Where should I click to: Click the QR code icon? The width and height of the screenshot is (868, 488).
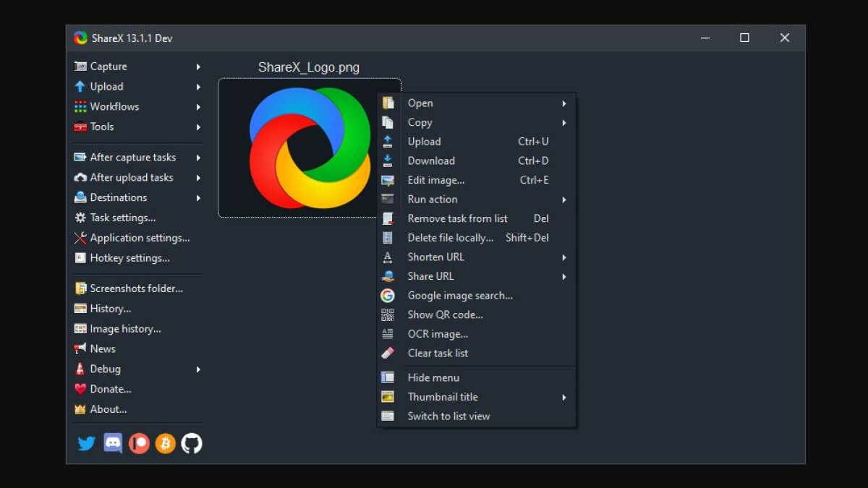[x=388, y=315]
